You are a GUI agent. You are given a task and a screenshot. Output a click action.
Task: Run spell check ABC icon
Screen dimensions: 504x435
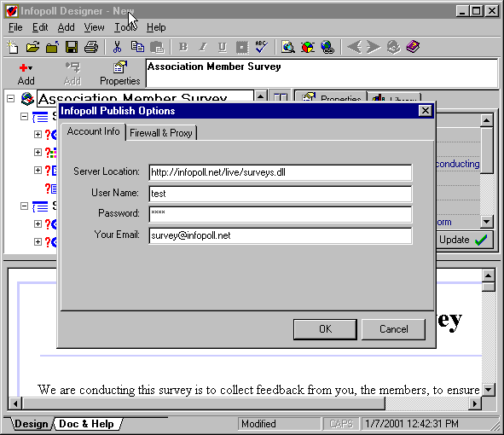(261, 47)
